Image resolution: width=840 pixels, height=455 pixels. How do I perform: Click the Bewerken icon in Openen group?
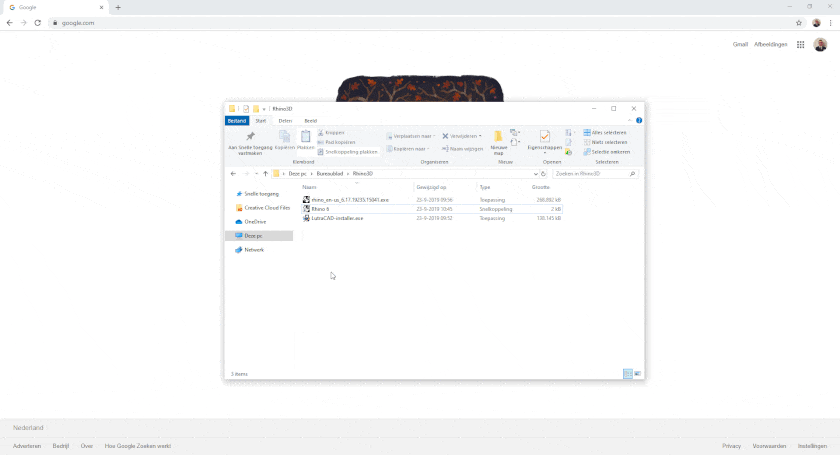(x=568, y=142)
